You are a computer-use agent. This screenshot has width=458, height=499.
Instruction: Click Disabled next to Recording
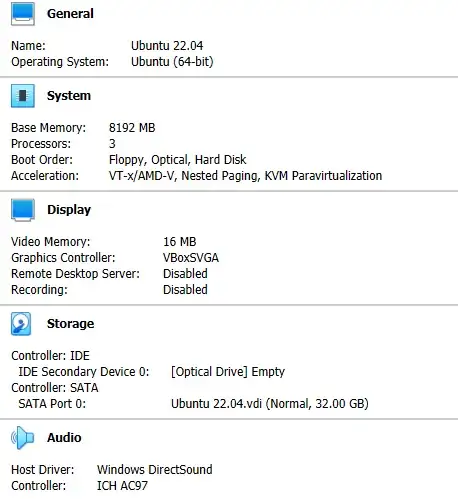pos(185,290)
